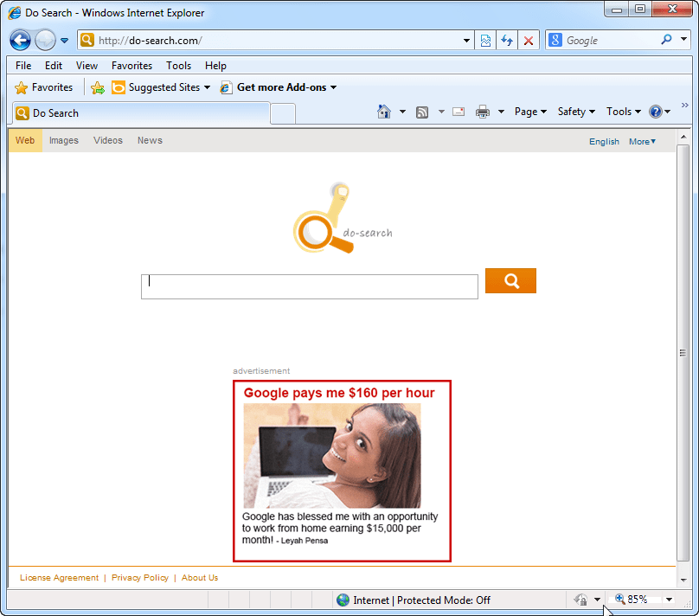Click the Internet zone globe icon
This screenshot has width=699, height=616.
tap(343, 600)
